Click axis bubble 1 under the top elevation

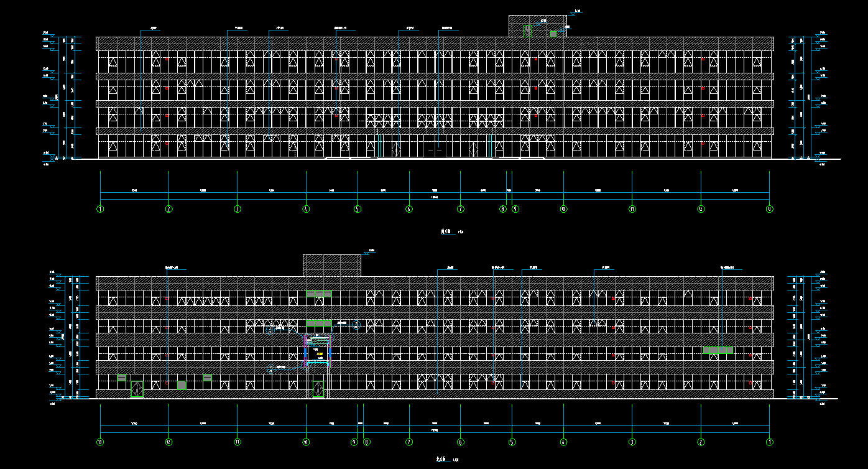(x=100, y=209)
